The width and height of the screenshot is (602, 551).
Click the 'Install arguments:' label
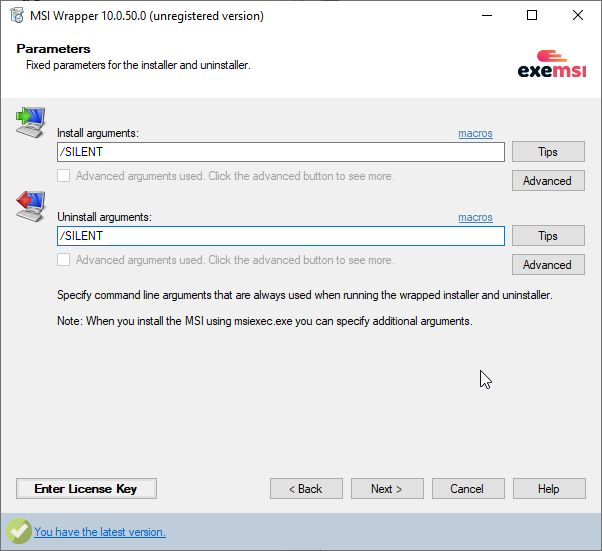click(x=98, y=133)
